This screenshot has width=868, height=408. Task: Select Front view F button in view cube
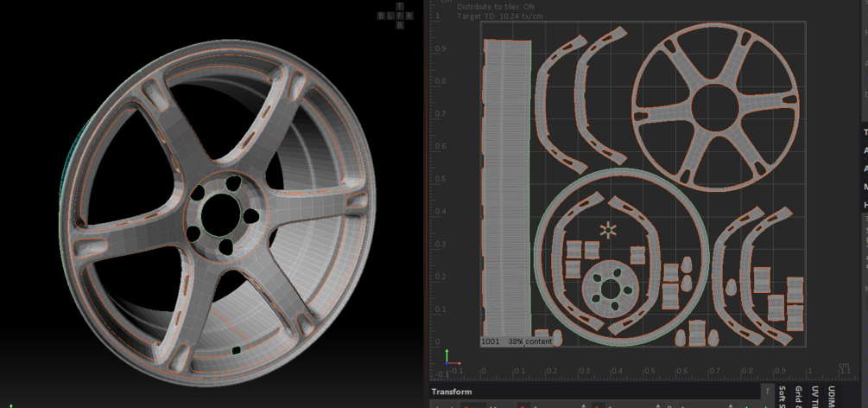tap(400, 16)
